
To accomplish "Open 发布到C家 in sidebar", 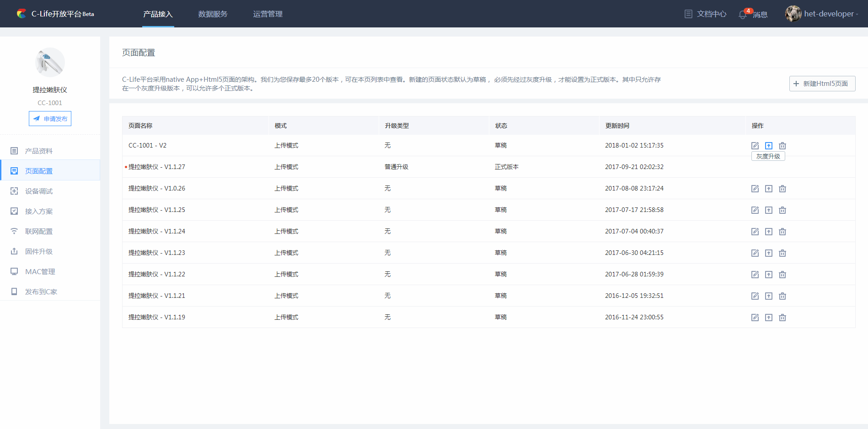I will [x=50, y=291].
